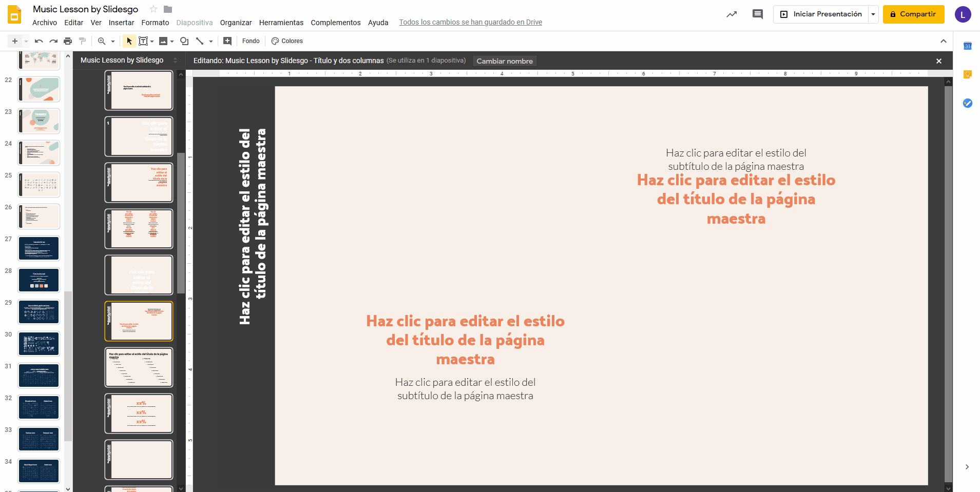This screenshot has width=980, height=492.
Task: Click the filmstrip scroll down arrow
Action: (x=68, y=488)
